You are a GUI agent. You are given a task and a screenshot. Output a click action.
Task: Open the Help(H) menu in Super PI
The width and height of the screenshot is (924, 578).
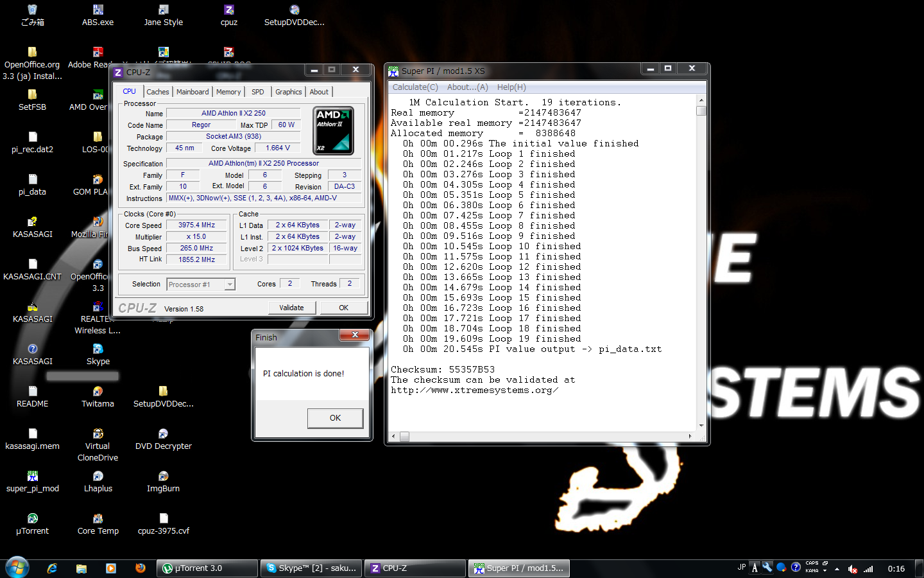(511, 87)
